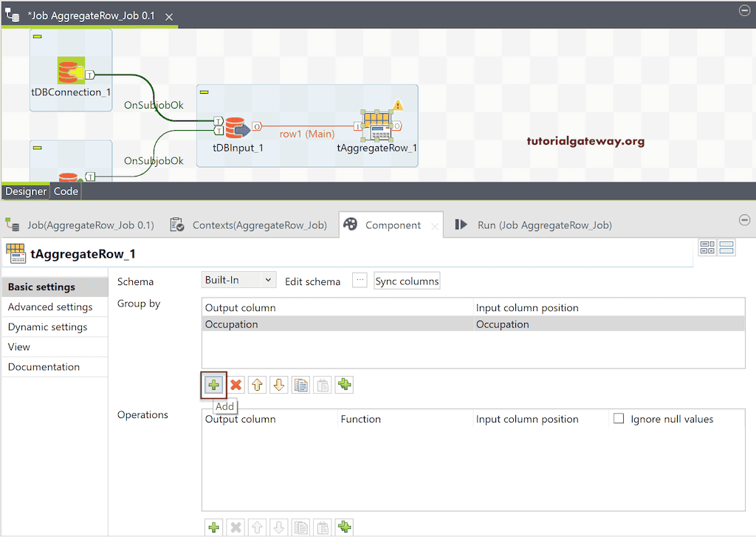Copy the selected Group by row

(300, 384)
